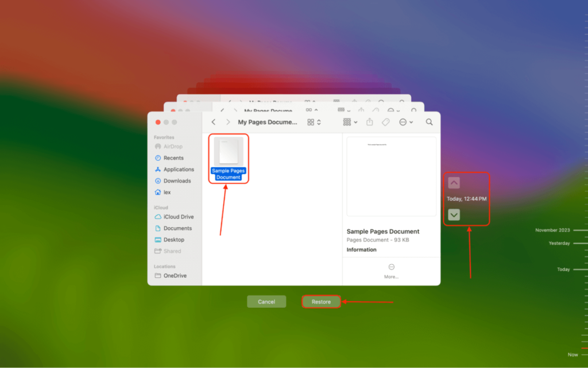Click the back navigation chevron
Viewport: 588px width, 368px height.
pos(213,122)
